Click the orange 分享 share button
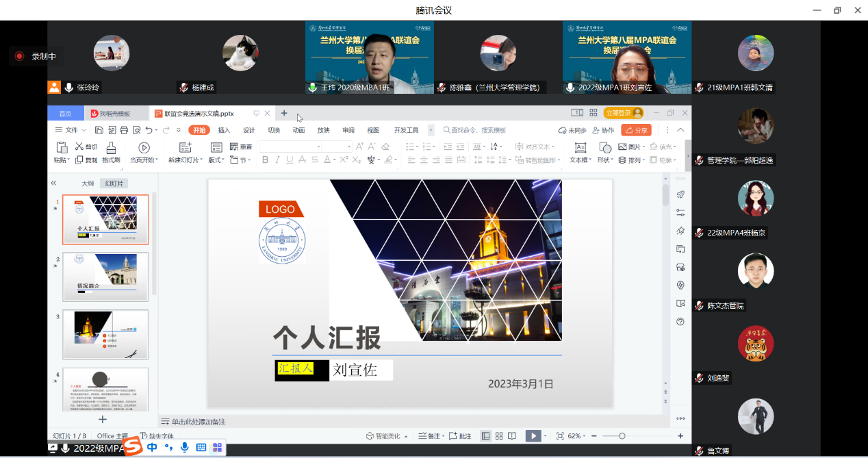The image size is (868, 458). tap(636, 130)
